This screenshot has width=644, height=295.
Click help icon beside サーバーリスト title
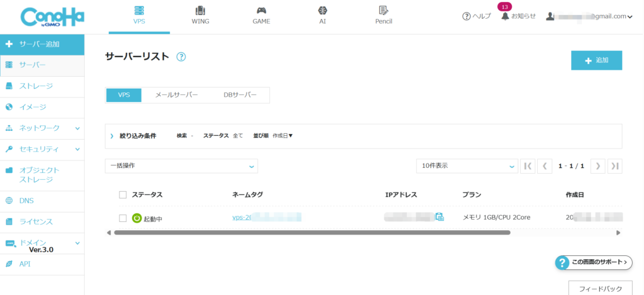coord(181,57)
